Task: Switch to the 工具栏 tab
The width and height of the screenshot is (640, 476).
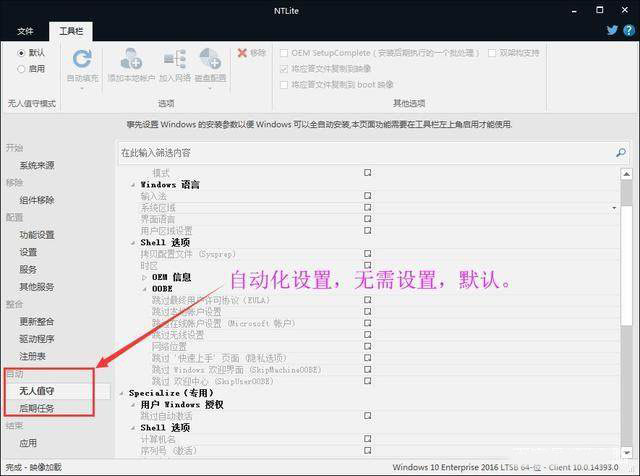Action: 71,31
